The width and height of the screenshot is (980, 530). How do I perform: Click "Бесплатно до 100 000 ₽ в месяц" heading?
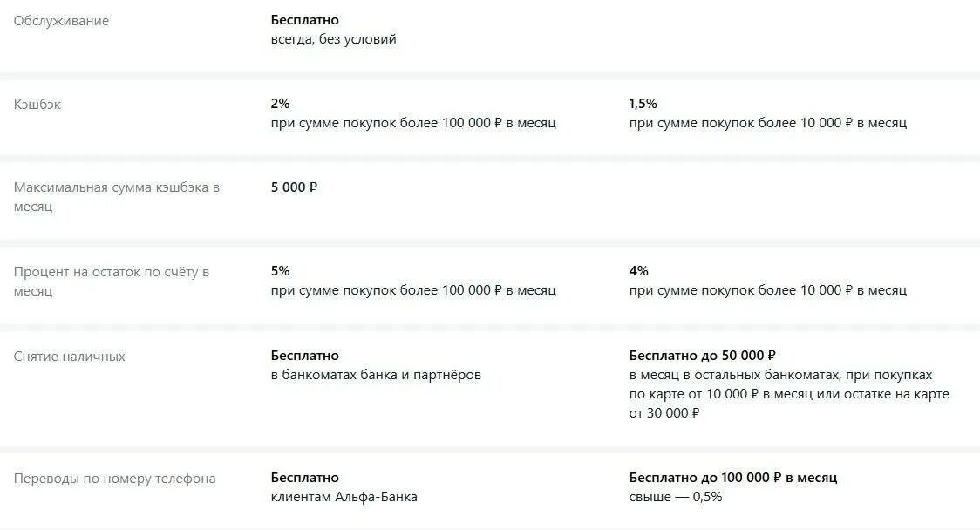coord(732,478)
